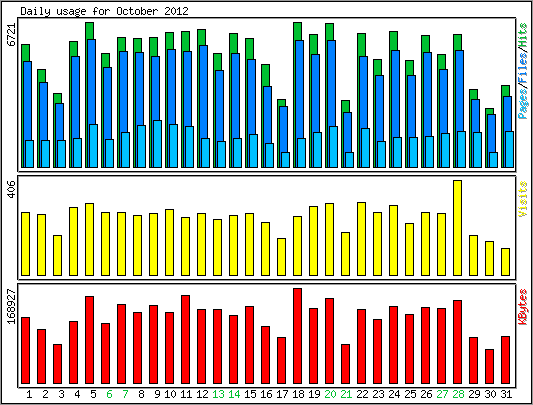
Task: Click the cyan Pages bar for day 17
Action: point(286,159)
